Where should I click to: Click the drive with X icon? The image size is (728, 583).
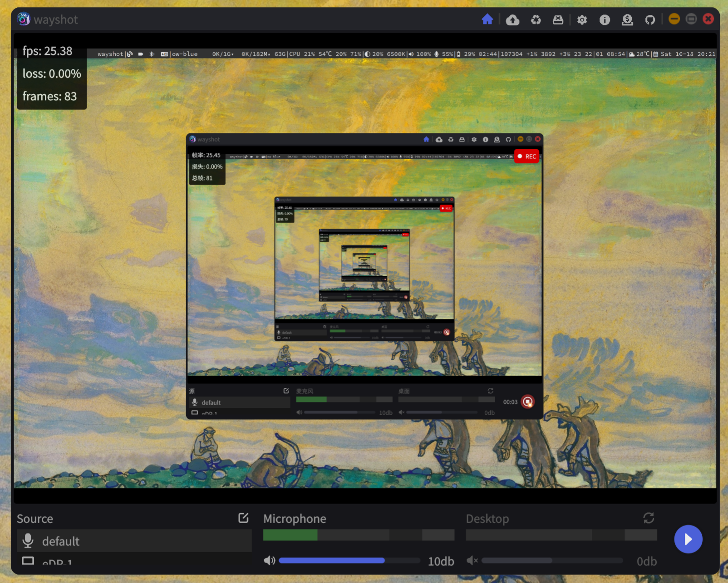click(558, 20)
